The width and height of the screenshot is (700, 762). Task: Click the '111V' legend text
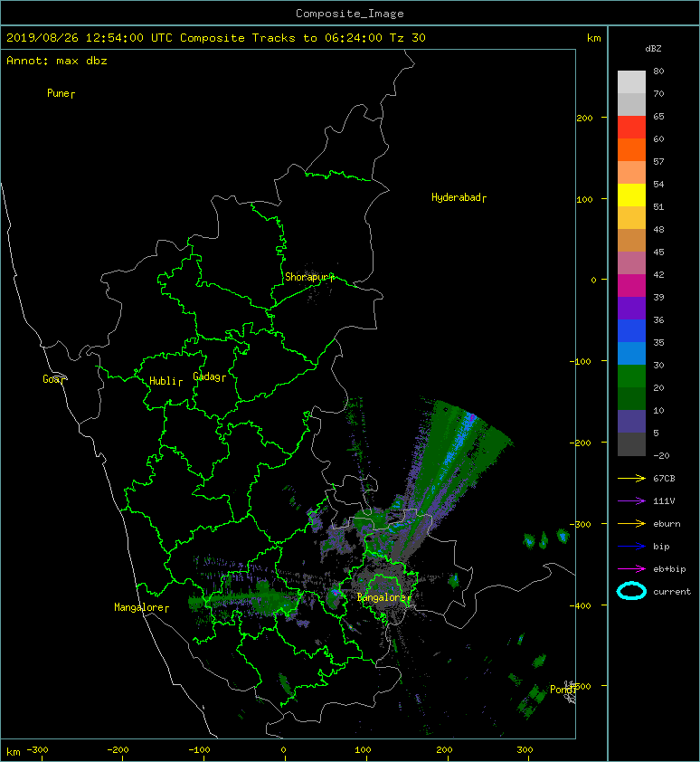point(664,501)
